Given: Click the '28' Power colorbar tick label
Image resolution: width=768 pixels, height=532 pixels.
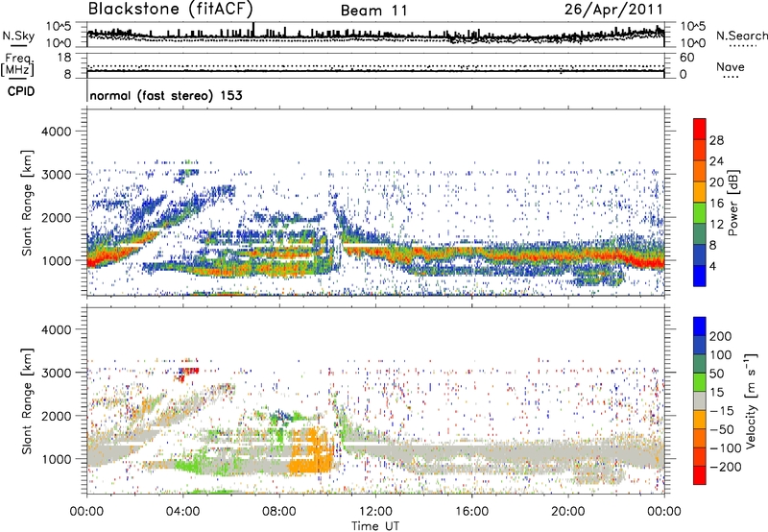Looking at the screenshot, I should pos(716,140).
